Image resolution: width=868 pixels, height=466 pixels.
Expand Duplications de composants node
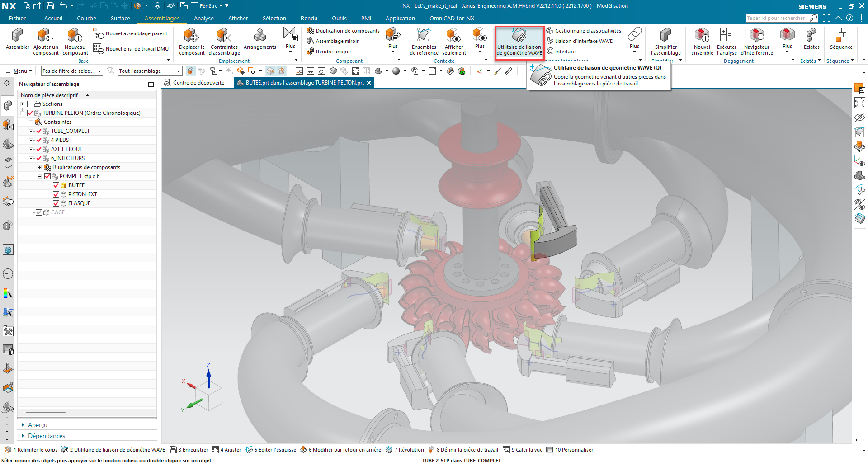(x=39, y=167)
